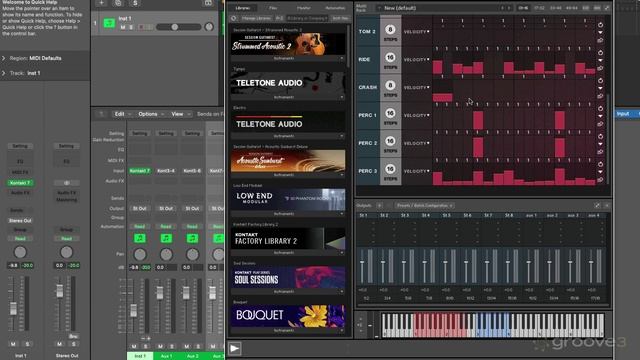This screenshot has width=640, height=360.
Task: Toggle record enable on Inst 1 track header
Action: tap(141, 27)
